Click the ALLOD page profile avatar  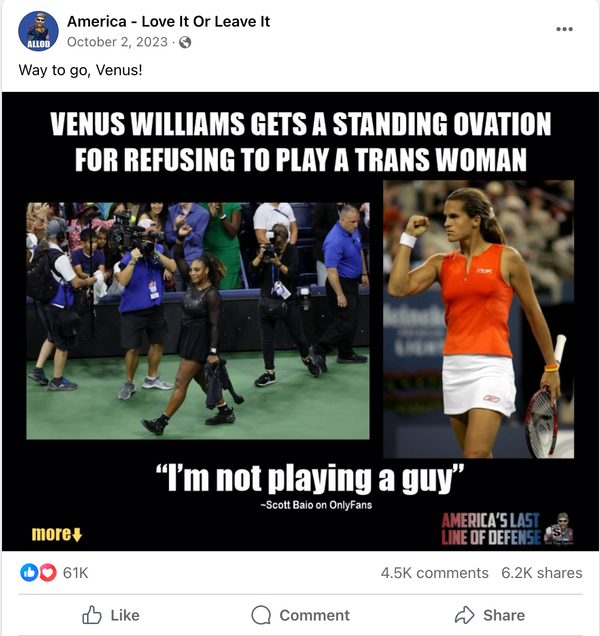(x=39, y=31)
